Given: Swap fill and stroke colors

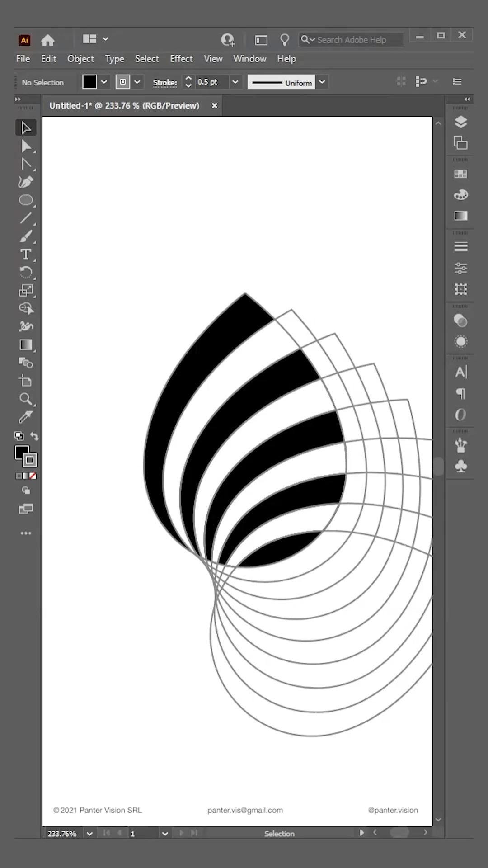Looking at the screenshot, I should (x=34, y=436).
